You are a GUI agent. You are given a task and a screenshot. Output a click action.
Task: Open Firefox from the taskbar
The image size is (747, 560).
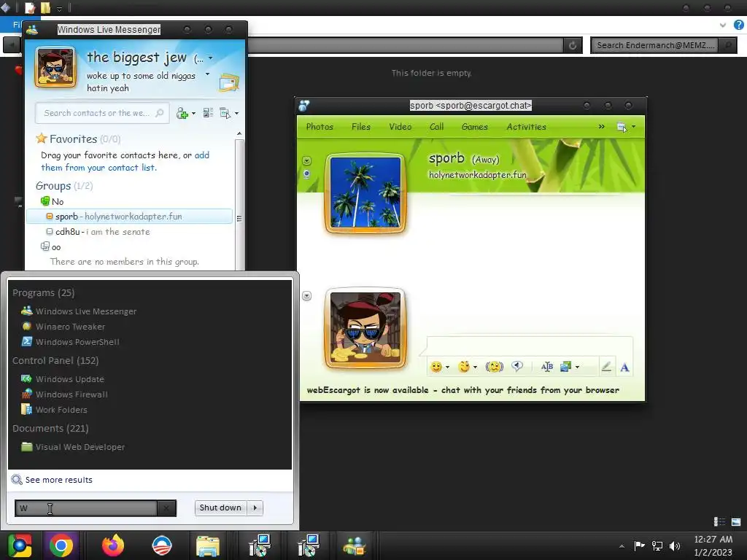coord(113,545)
